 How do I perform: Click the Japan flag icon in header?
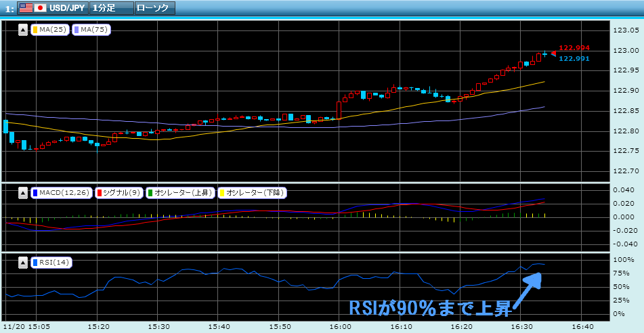(x=40, y=8)
